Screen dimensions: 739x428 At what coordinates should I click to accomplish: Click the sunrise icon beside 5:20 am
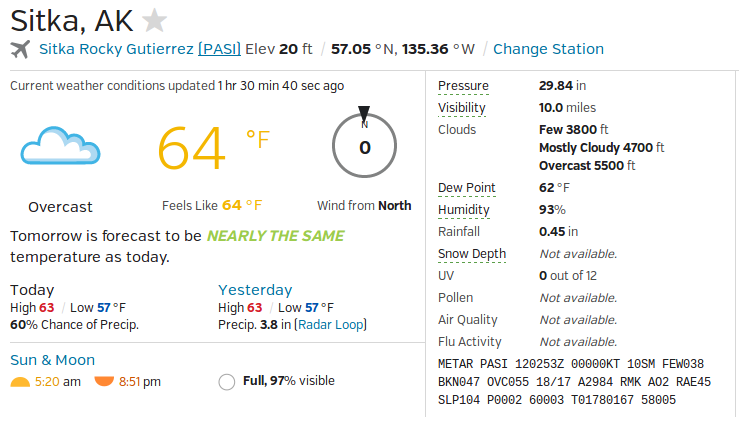pyautogui.click(x=20, y=382)
